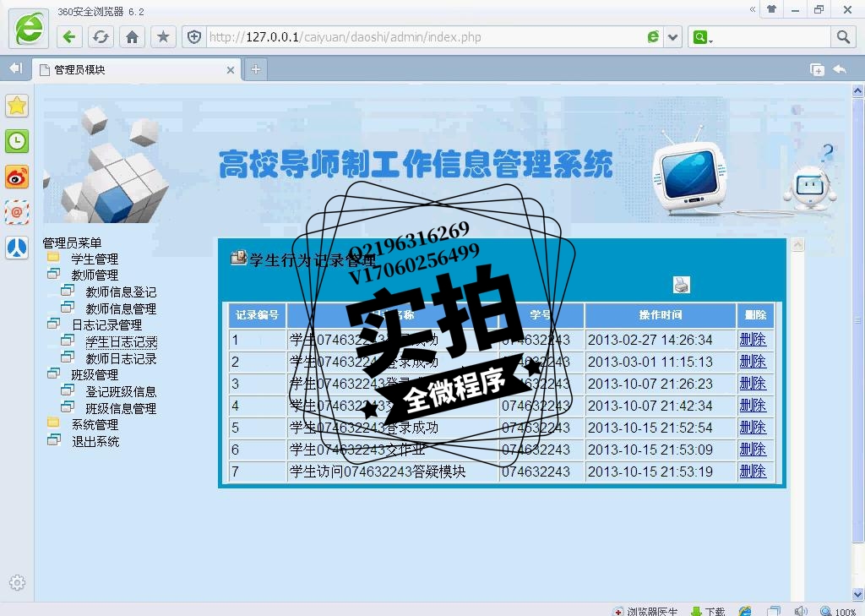Viewport: 865px width, 616px height.
Task: Open the address bar dropdown arrow
Action: pyautogui.click(x=672, y=37)
